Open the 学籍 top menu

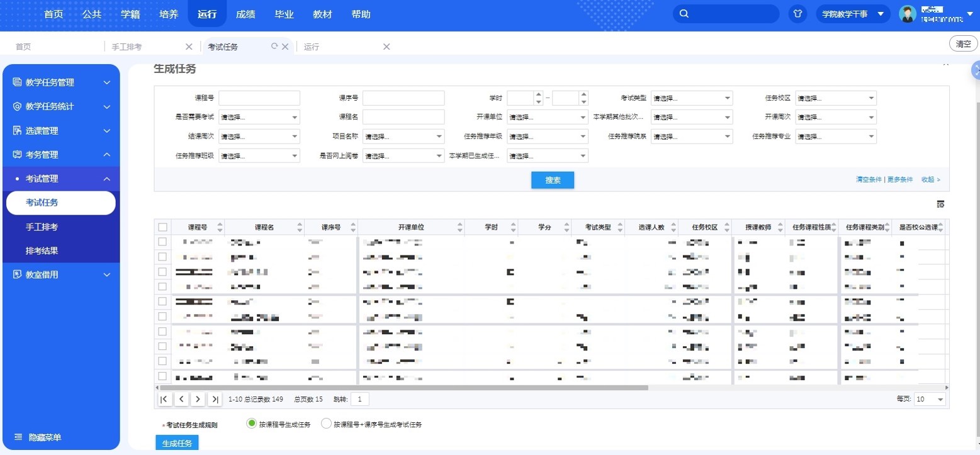[x=130, y=14]
